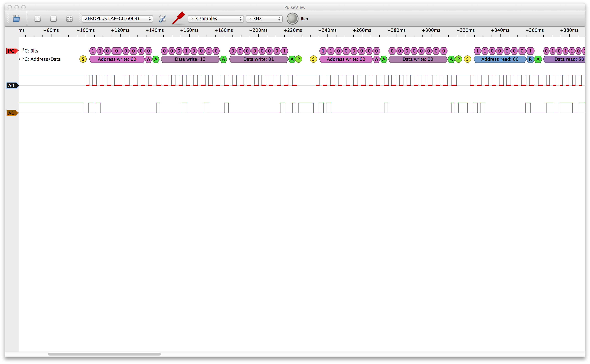This screenshot has width=590, height=364.
Task: Click the 'Data write: 12' annotation
Action: (x=190, y=59)
